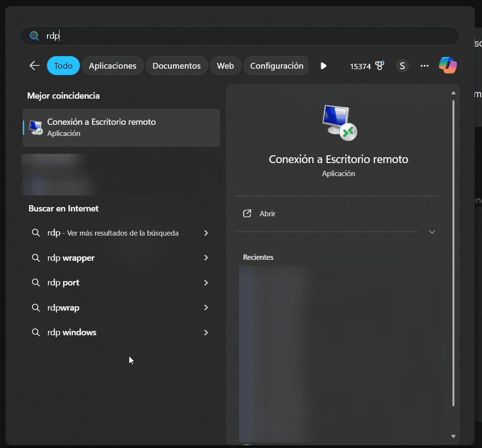Click the 'Buscar en Internet' heading
Image resolution: width=482 pixels, height=448 pixels.
pos(63,209)
